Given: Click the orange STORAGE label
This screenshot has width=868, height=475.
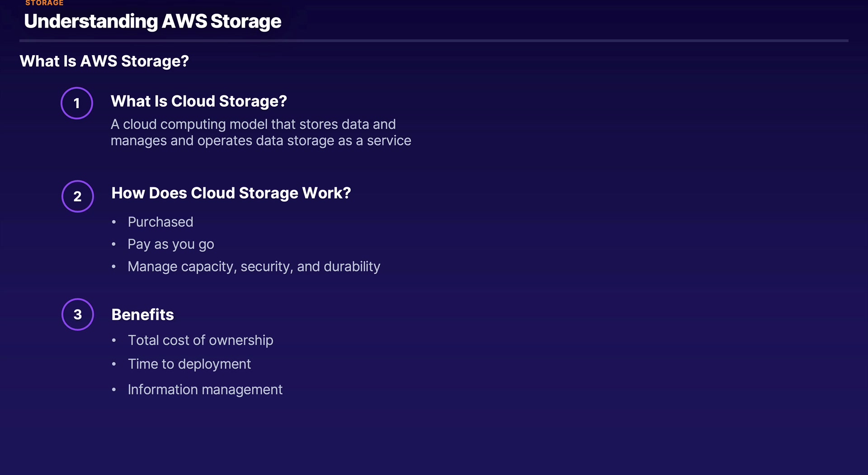Looking at the screenshot, I should click(x=44, y=3).
